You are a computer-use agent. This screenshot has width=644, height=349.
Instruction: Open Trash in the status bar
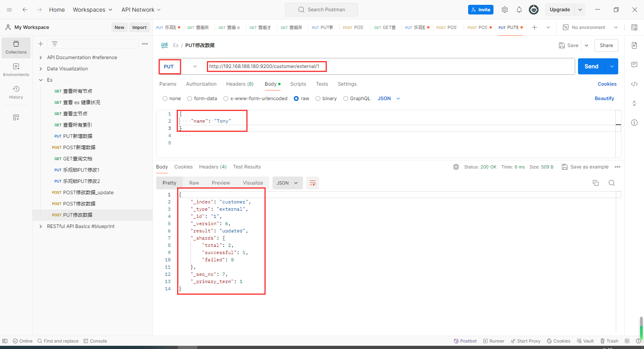609,341
